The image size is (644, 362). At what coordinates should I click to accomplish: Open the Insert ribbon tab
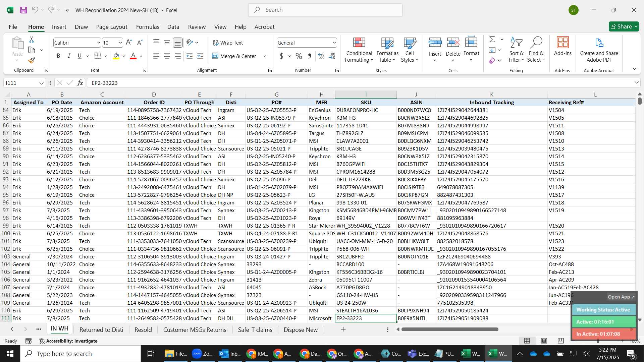(x=59, y=27)
